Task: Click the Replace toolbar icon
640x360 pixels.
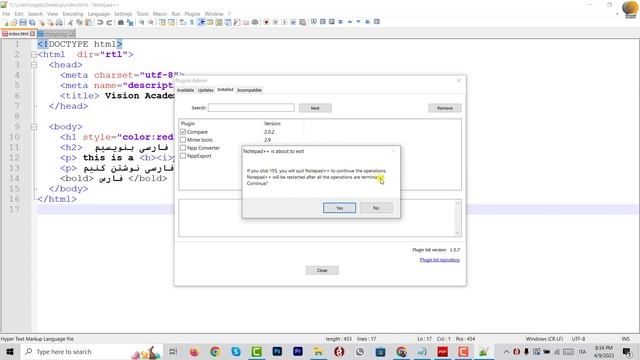Action: pos(130,22)
